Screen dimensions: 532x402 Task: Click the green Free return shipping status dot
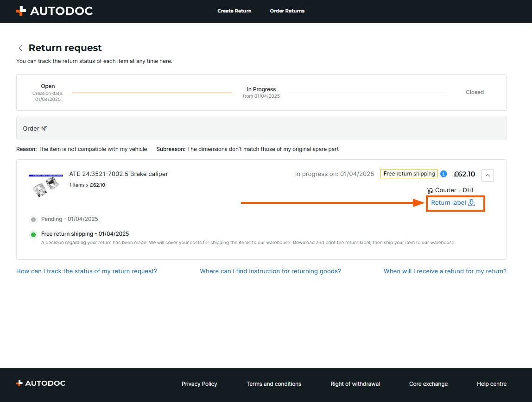[x=33, y=235]
